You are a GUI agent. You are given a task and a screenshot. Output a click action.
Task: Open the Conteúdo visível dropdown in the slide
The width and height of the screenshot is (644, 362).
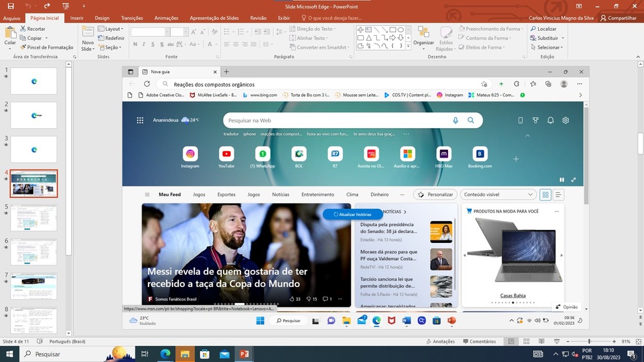pyautogui.click(x=498, y=195)
